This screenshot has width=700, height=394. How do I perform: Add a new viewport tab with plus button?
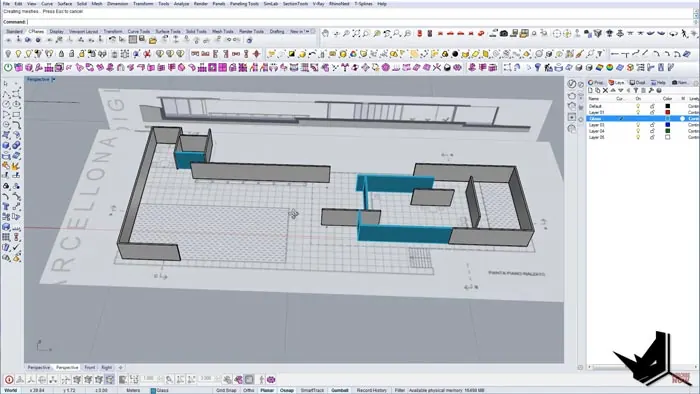(x=120, y=368)
